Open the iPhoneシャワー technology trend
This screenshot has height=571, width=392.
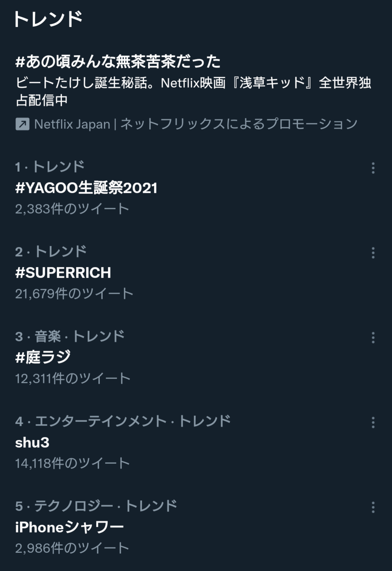70,527
